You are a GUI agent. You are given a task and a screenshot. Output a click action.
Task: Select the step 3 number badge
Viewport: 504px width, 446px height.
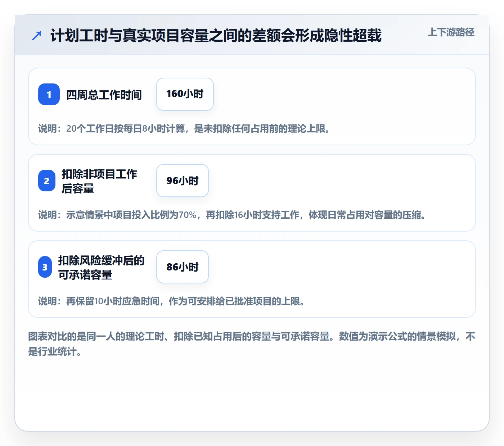[45, 267]
